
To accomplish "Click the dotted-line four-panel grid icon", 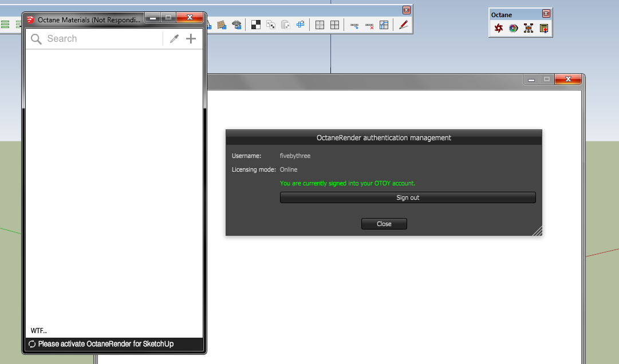I will click(x=320, y=25).
